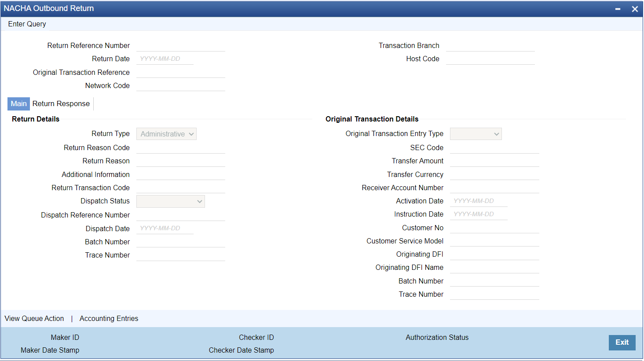Focus the Transfer Currency field
Screen dimensions: 644x361
point(494,174)
